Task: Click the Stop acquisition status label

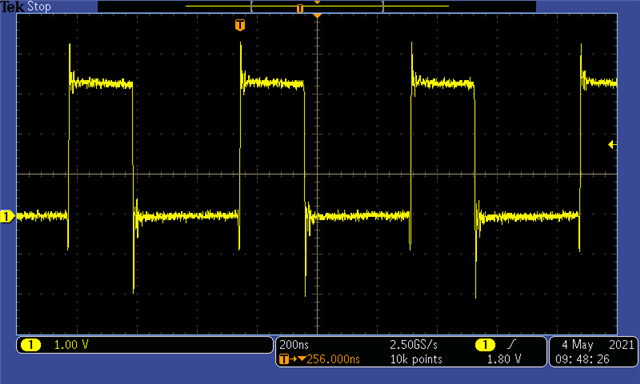Action: coord(39,7)
